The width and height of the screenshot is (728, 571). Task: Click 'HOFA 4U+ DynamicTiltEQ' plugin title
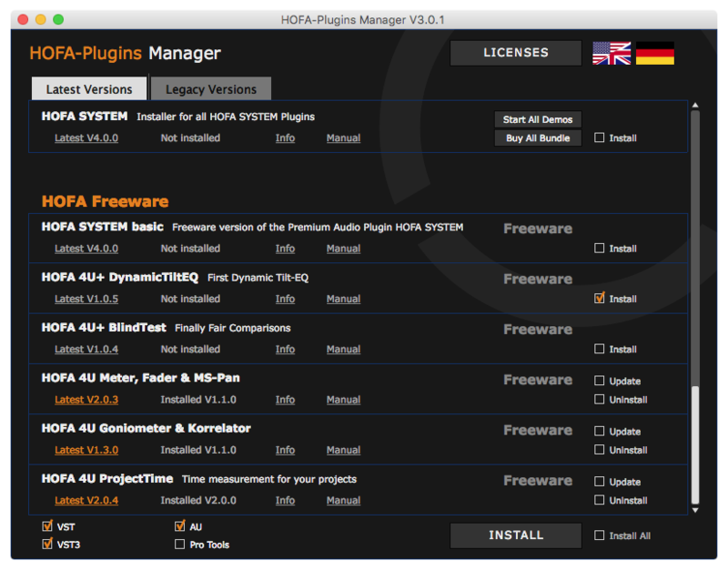[120, 278]
